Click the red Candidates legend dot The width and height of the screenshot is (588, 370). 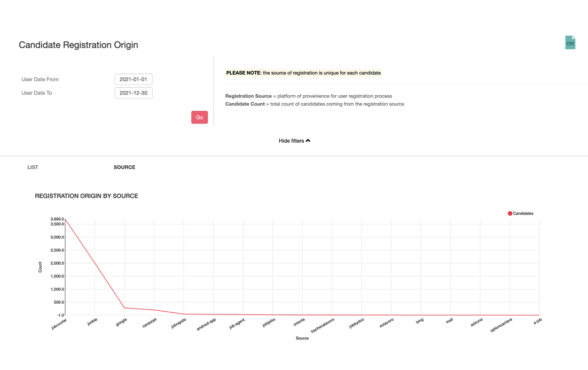click(x=510, y=213)
